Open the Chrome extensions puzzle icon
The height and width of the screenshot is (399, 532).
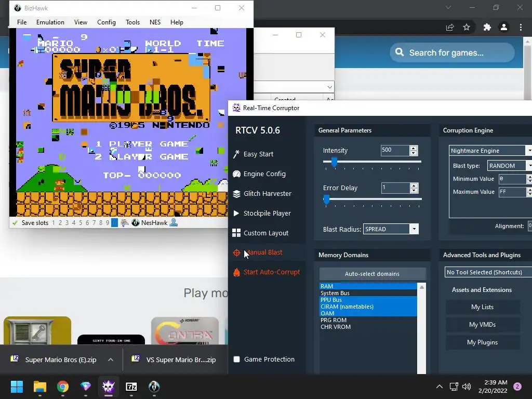point(487,27)
